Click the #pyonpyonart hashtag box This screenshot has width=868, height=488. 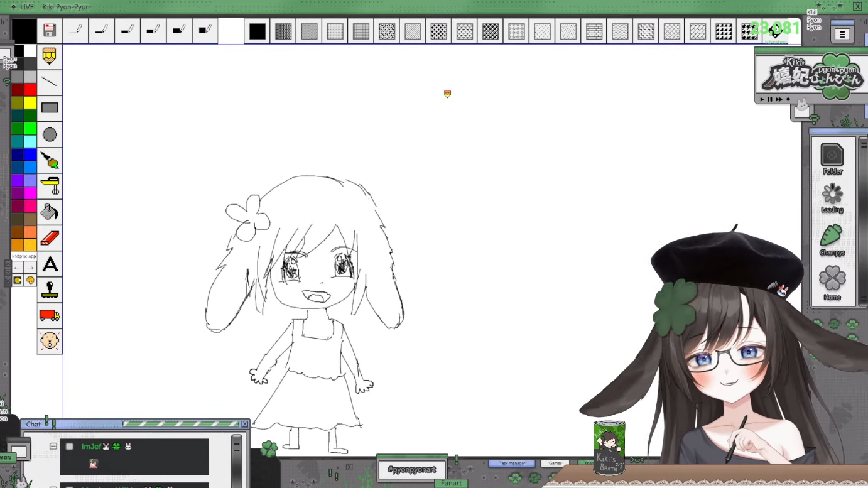tap(412, 470)
